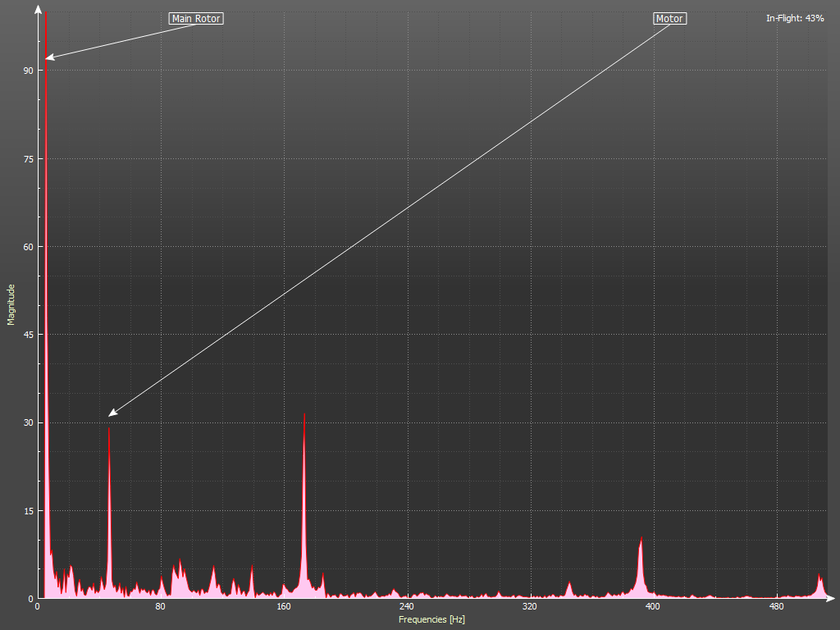Viewport: 840px width, 630px height.
Task: Click the arrow tip ending the frequency axis
Action: (x=832, y=598)
